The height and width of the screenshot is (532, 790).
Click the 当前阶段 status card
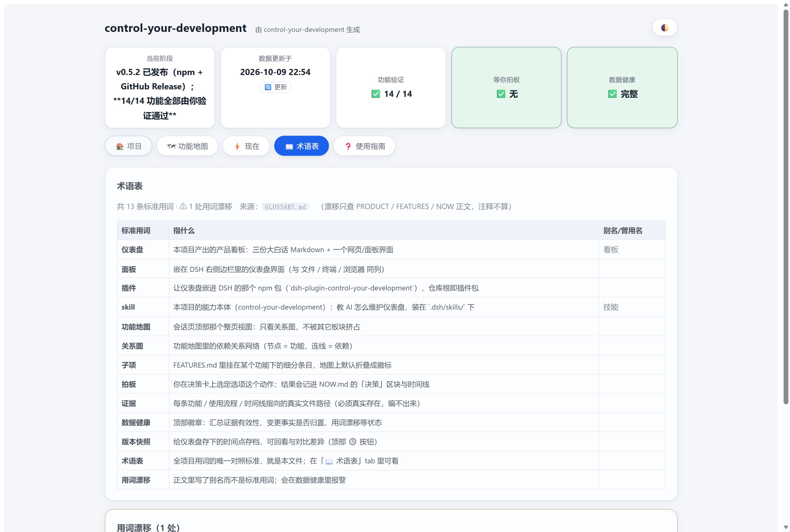(x=159, y=88)
